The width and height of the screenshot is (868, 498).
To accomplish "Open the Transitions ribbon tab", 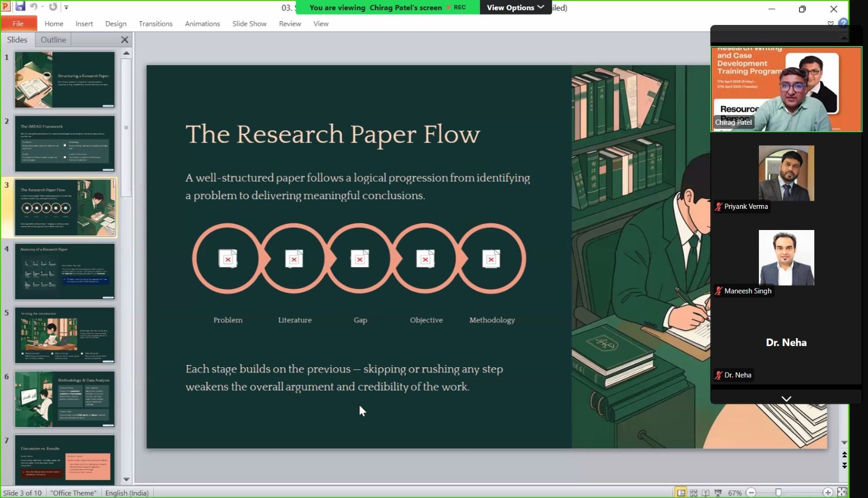I will click(156, 24).
